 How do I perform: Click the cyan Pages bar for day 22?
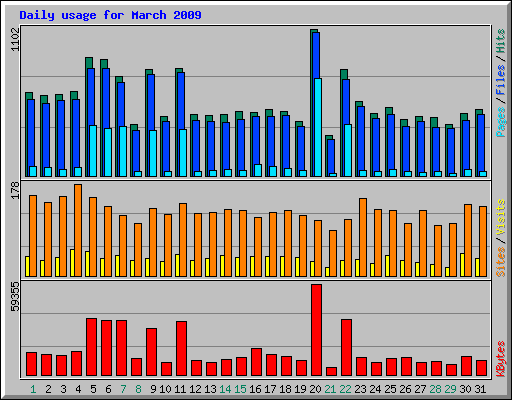(x=348, y=150)
